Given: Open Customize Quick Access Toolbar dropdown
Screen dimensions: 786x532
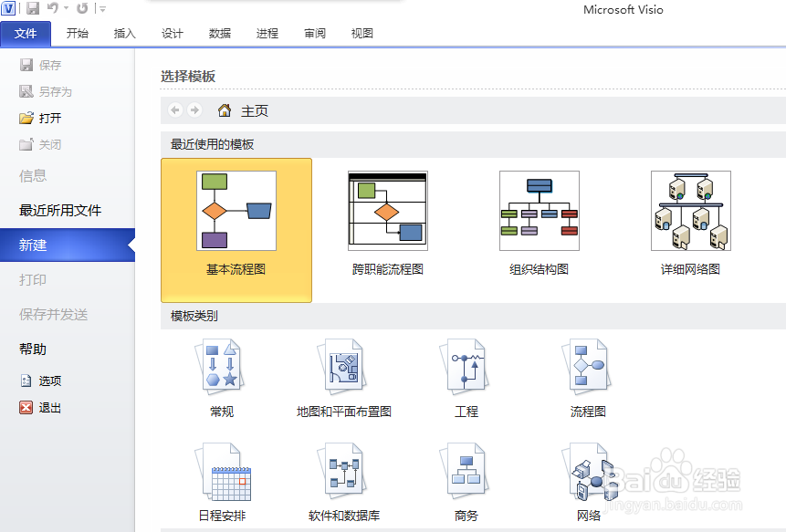Looking at the screenshot, I should tap(103, 9).
